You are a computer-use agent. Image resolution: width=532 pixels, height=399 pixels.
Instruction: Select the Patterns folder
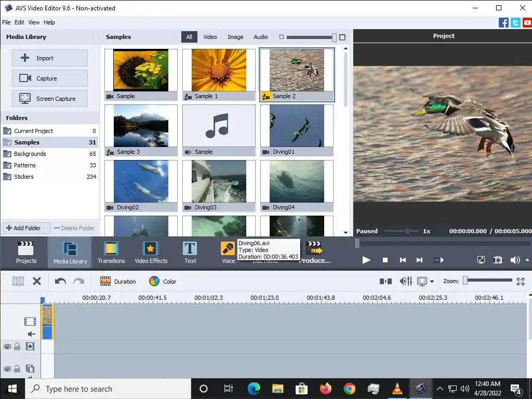point(49,165)
